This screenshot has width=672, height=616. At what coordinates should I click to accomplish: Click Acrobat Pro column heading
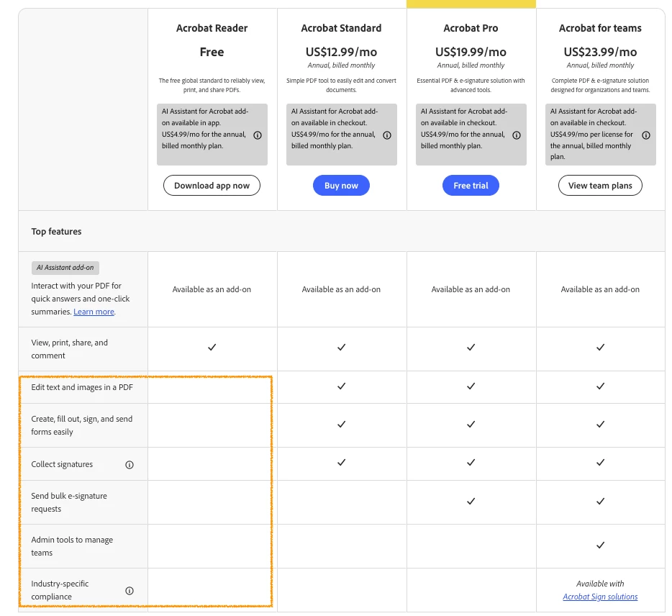[471, 28]
